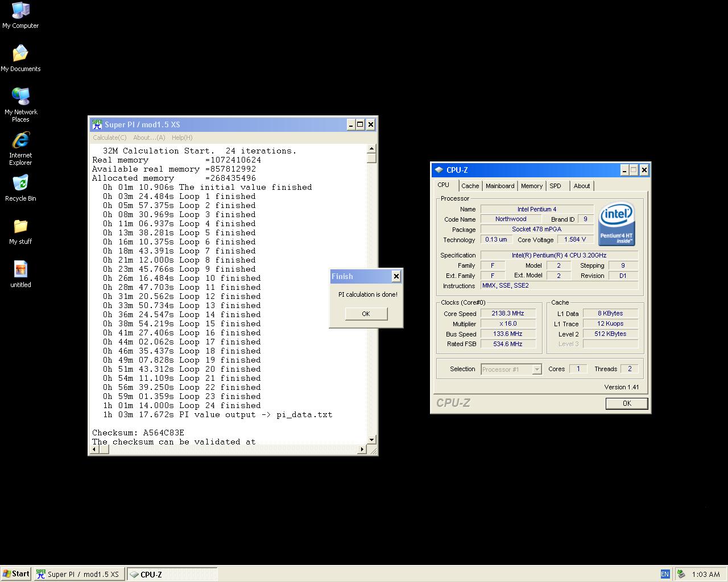Click Super PI scroll right arrow
Image resolution: width=728 pixels, height=582 pixels.
[x=362, y=450]
